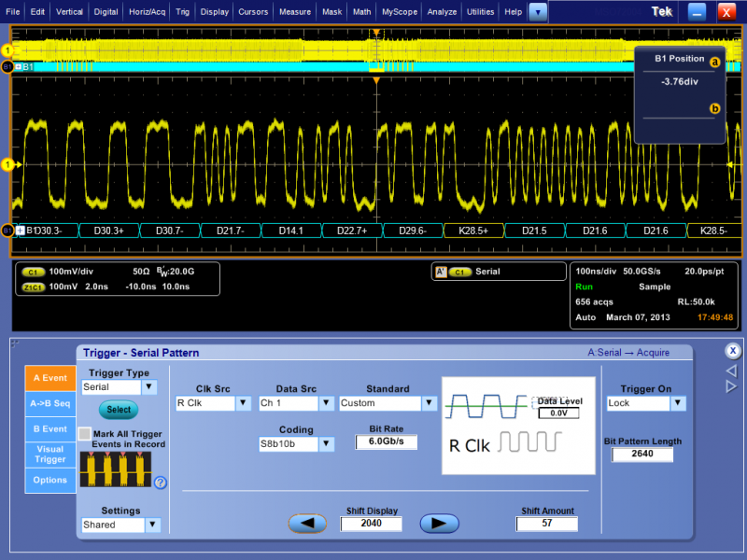747x560 pixels.
Task: Close the Trigger panel with X button
Action: click(x=734, y=351)
